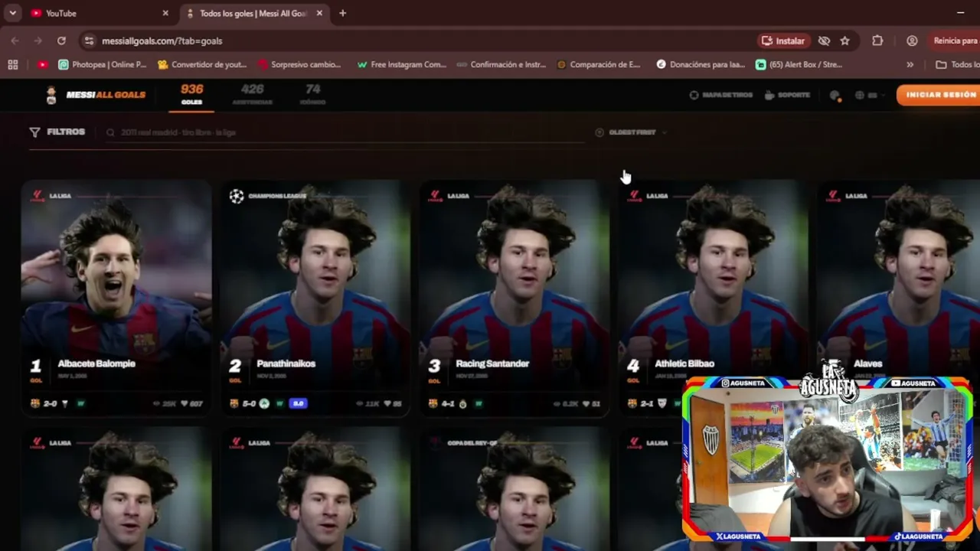Open the theme palette icon
Viewport: 980px width, 551px height.
[835, 96]
